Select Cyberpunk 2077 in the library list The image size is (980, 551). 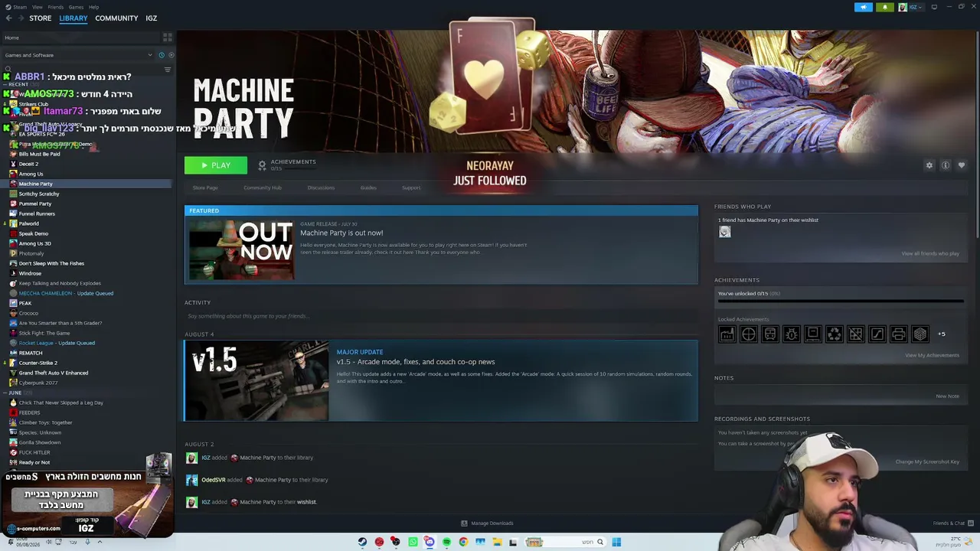tap(38, 383)
